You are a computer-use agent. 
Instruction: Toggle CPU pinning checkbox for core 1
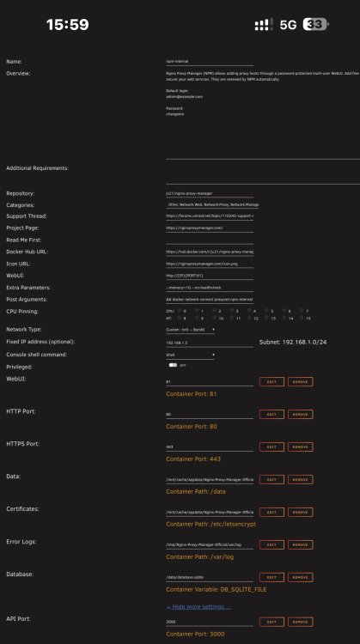197,311
